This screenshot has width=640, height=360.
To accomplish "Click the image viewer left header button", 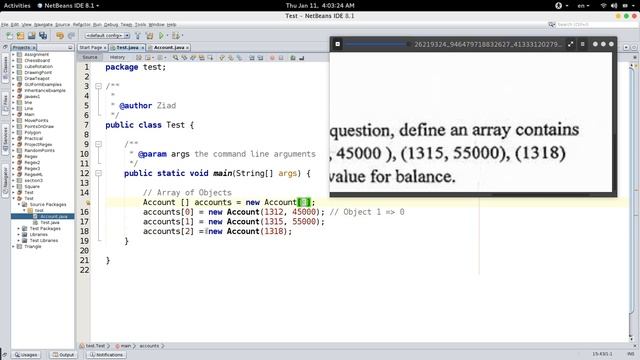I will [338, 44].
